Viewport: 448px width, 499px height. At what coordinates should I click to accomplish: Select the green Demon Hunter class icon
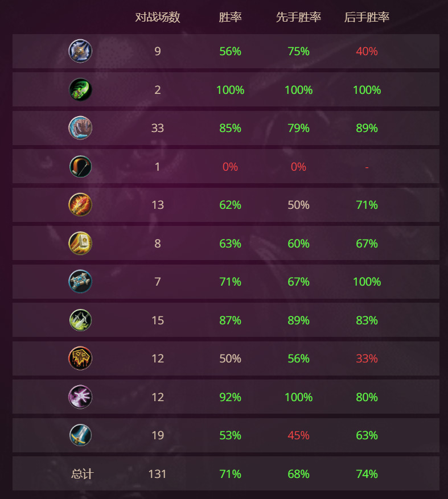[x=80, y=90]
